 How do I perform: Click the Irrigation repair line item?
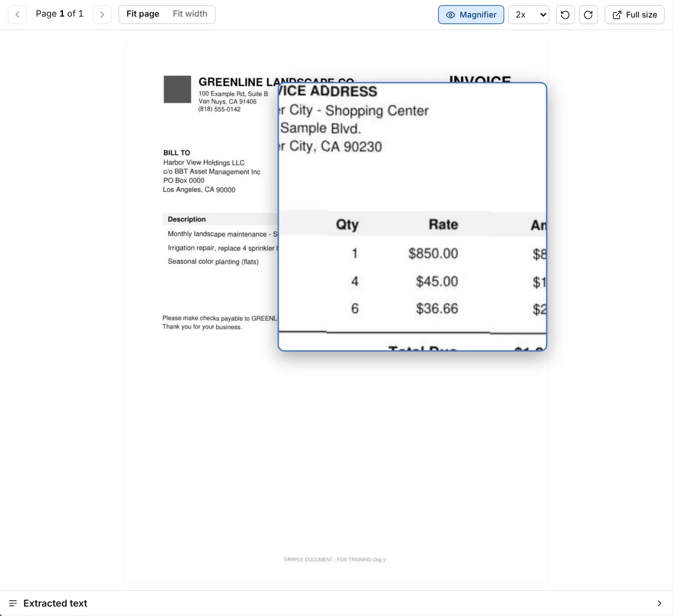pos(223,248)
